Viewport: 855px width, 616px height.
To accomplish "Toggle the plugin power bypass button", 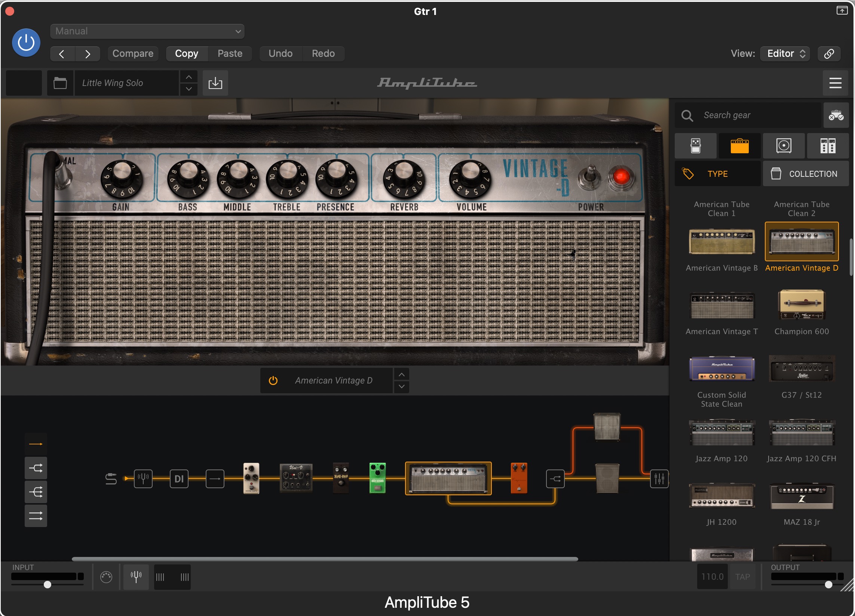I will 26,43.
